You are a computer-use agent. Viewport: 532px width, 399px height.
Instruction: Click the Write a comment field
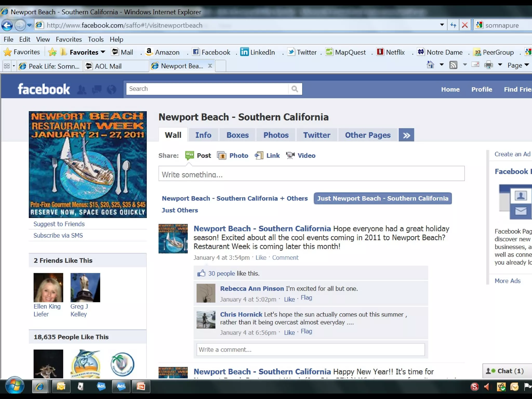(310, 350)
